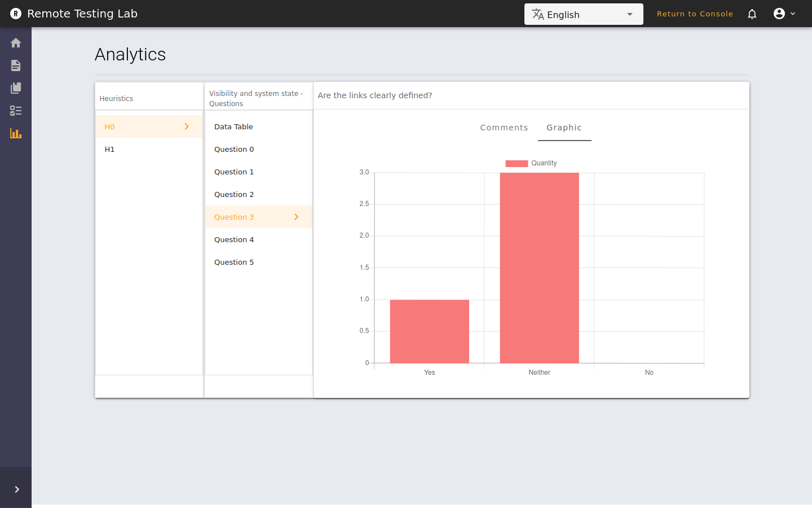Screen dimensions: 812x508
Task: Toggle the Quantity legend color swatch
Action: point(517,163)
